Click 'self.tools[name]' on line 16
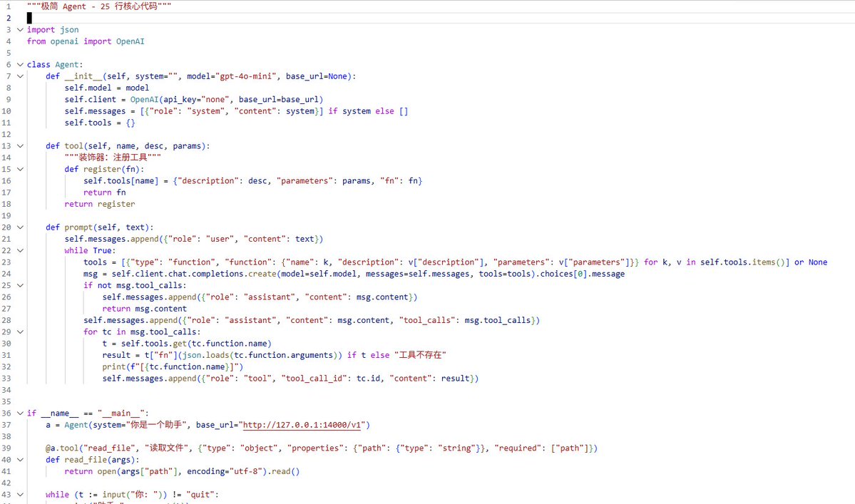The image size is (855, 504). click(x=121, y=181)
